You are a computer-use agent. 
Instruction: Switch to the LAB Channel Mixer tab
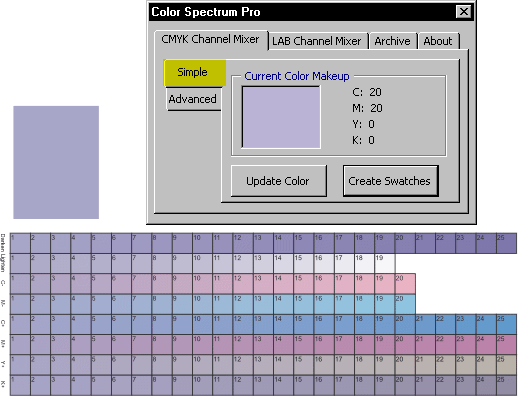318,41
